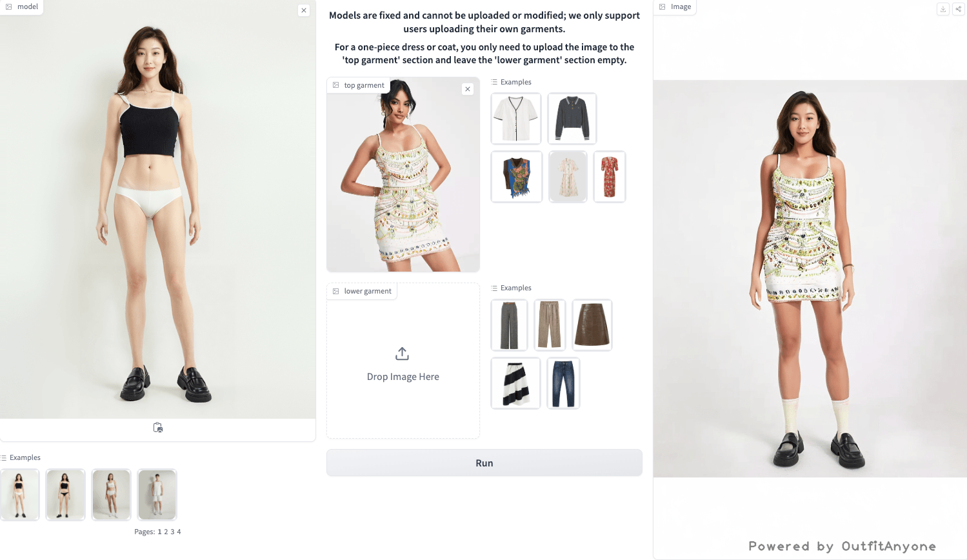Screen dimensions: 967x560
Task: Choose the blue jeans example
Action: coord(563,383)
